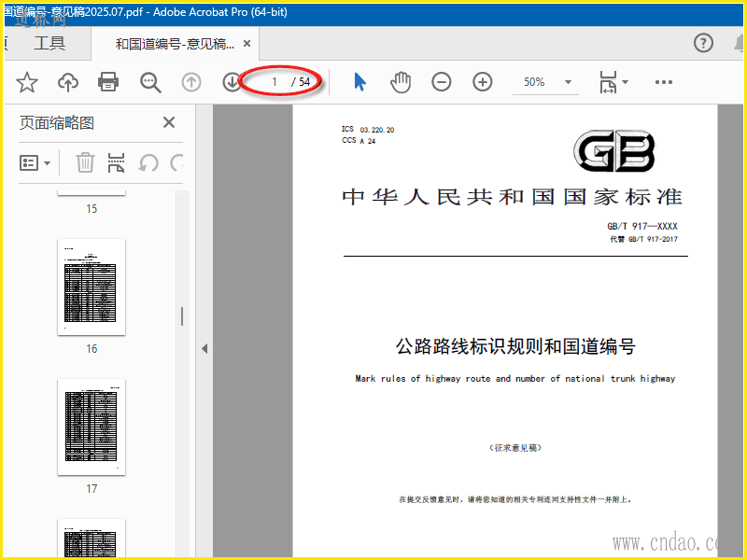747x560 pixels.
Task: Activate the hand pan tool
Action: [x=401, y=82]
